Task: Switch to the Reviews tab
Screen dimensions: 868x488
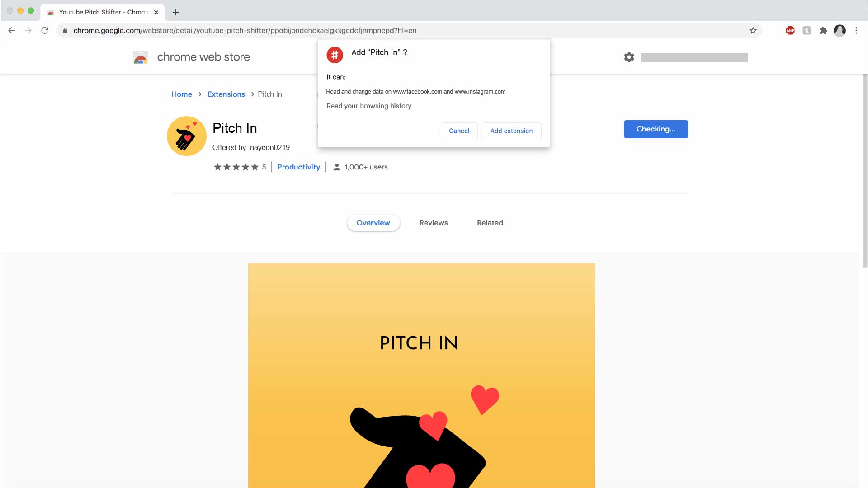Action: (434, 223)
